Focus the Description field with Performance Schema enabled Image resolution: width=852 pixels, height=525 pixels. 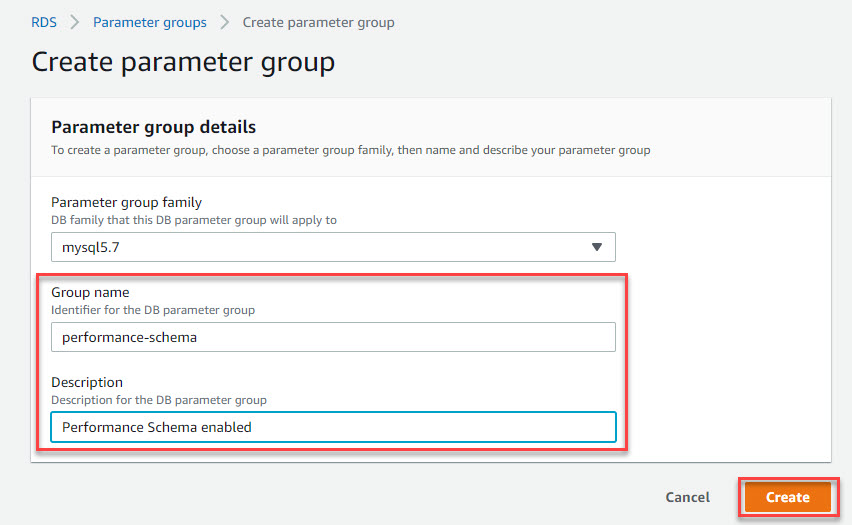[x=333, y=427]
